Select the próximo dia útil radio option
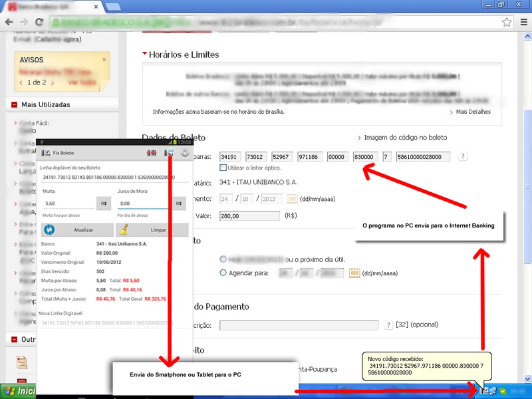This screenshot has height=399, width=532. (223, 259)
